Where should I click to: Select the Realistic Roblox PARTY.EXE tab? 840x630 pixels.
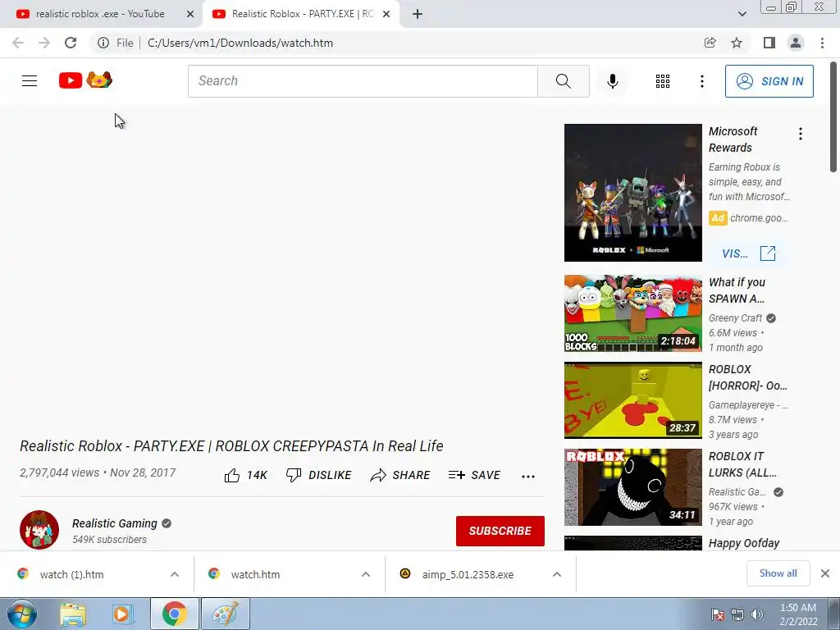pos(300,14)
